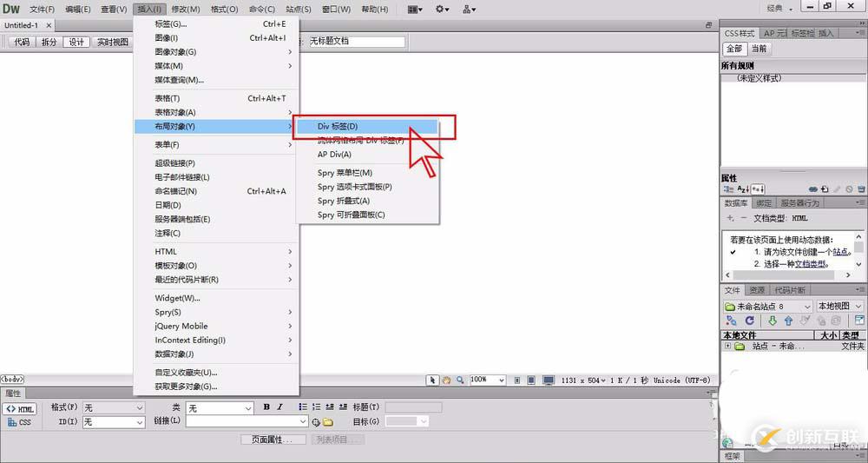Choose 超级链接(P) menu item
The width and height of the screenshot is (868, 463).
(x=216, y=163)
